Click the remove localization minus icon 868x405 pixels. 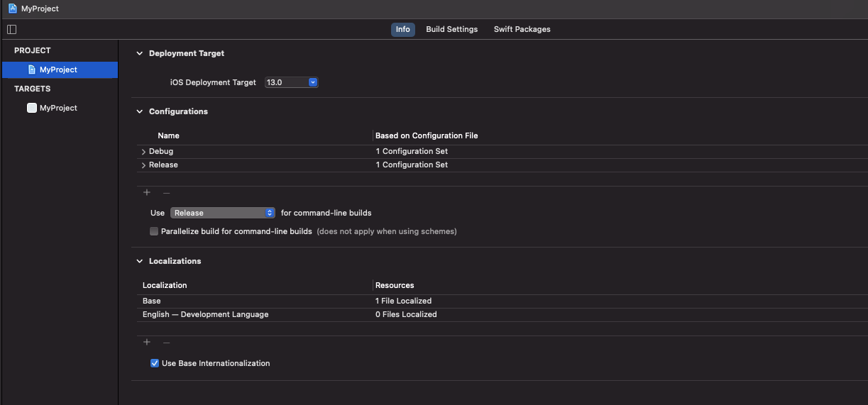(x=166, y=342)
